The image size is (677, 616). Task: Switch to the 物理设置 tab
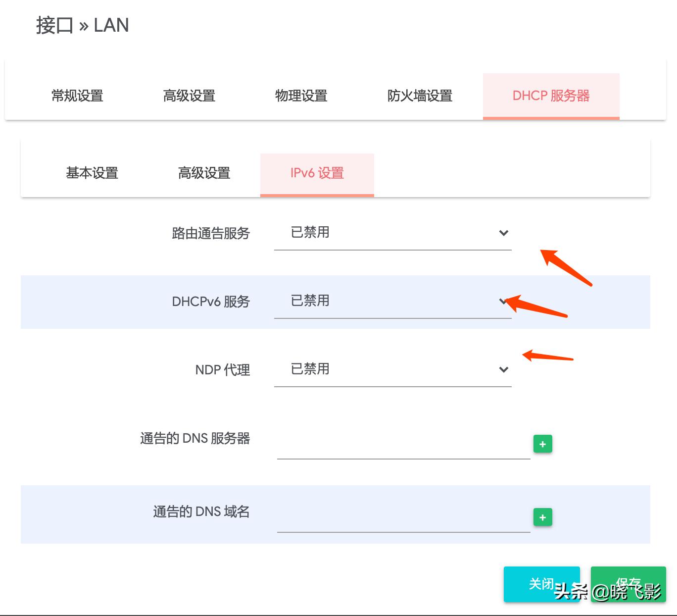pyautogui.click(x=300, y=96)
